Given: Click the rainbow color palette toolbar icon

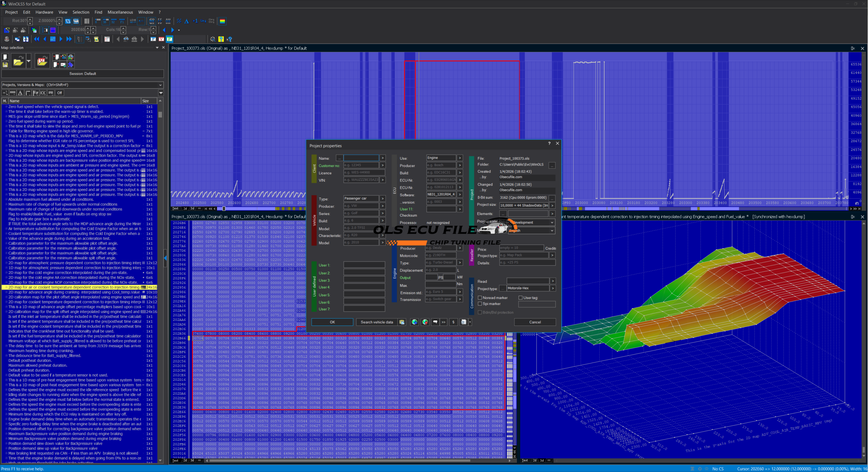Looking at the screenshot, I should (222, 21).
